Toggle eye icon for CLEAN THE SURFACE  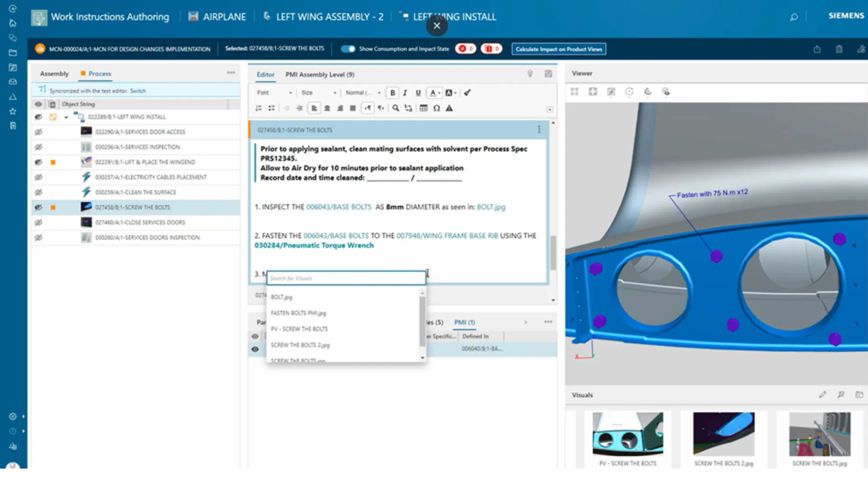38,192
